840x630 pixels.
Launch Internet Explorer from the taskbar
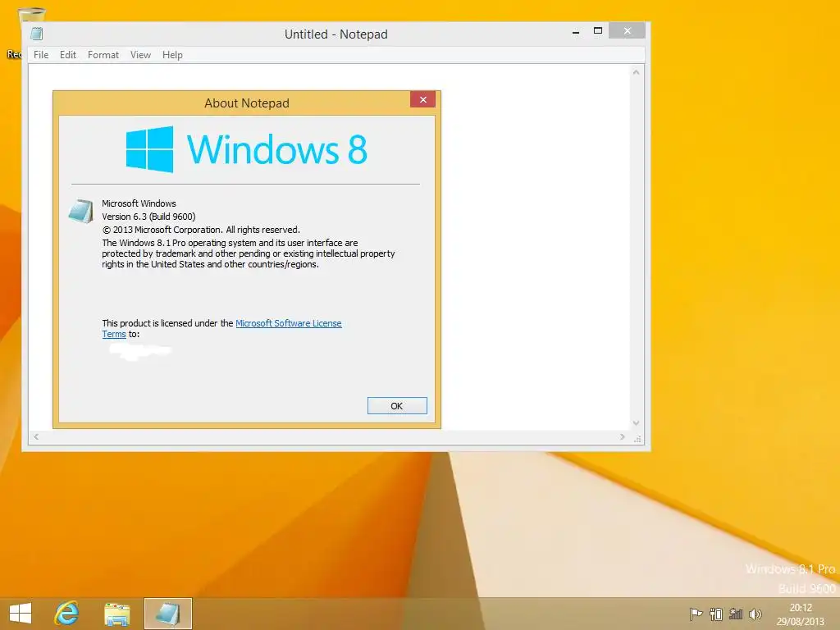click(67, 614)
